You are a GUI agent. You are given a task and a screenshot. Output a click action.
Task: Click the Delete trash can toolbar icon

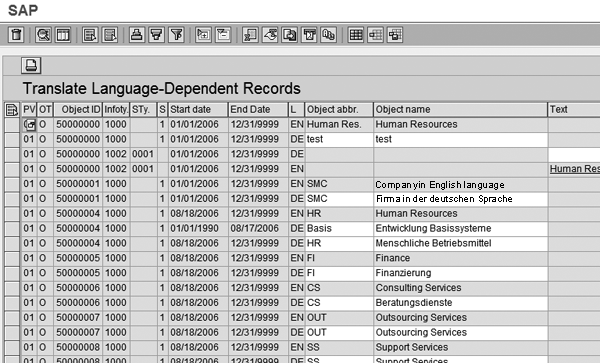click(16, 35)
